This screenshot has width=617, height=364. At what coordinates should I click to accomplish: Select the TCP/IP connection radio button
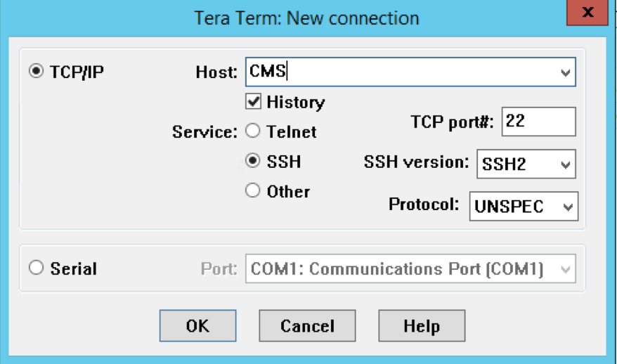click(x=37, y=71)
